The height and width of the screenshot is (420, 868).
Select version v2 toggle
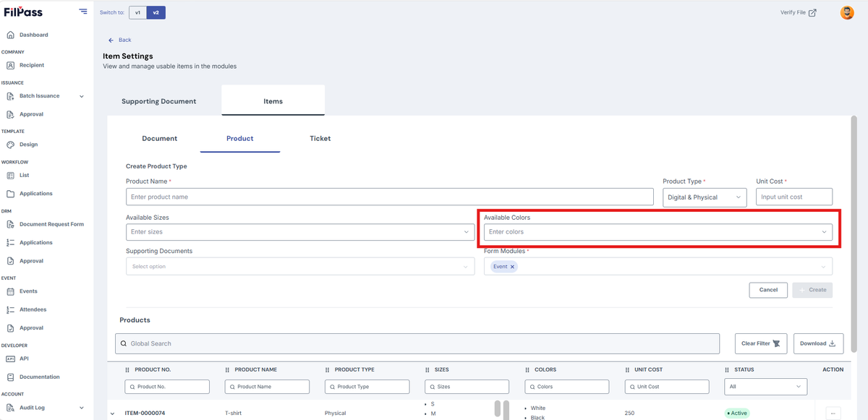pyautogui.click(x=156, y=12)
